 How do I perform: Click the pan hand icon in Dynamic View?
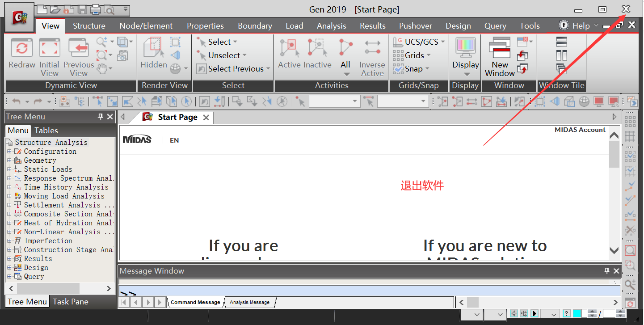click(102, 69)
